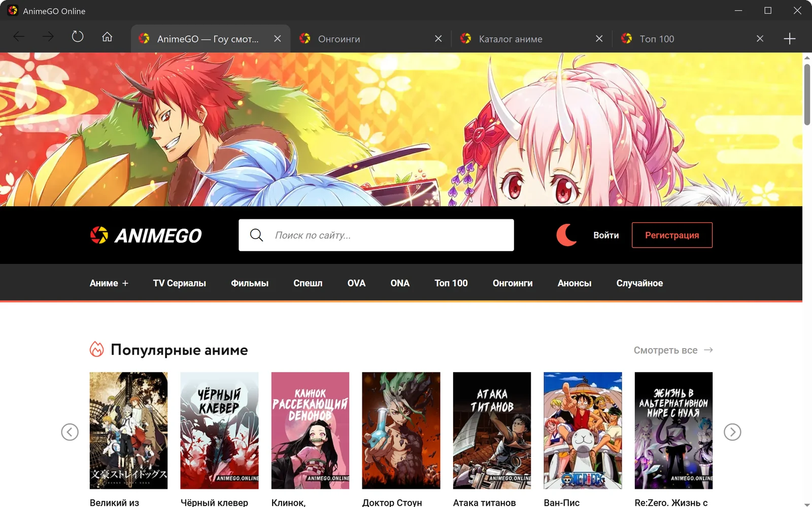Open the Доктор Стоун poster

click(401, 430)
